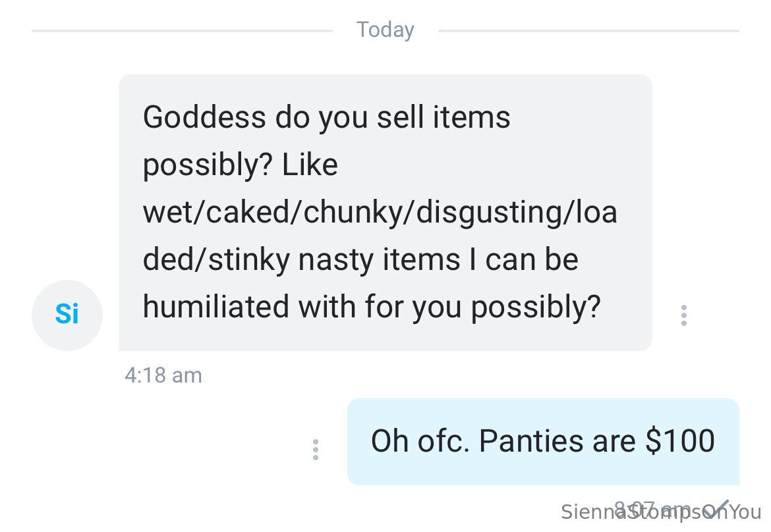This screenshot has width=771, height=532.
Task: Click the line right of "Today"
Action: (x=588, y=30)
